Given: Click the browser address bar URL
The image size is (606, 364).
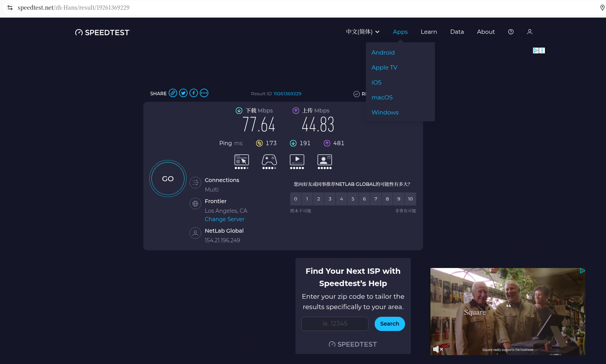Looking at the screenshot, I should click(73, 8).
